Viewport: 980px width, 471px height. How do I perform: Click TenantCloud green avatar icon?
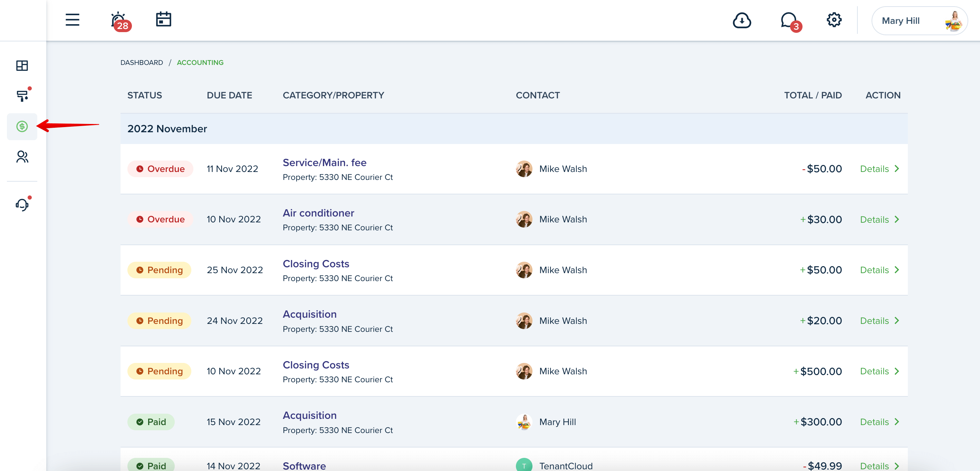pyautogui.click(x=524, y=465)
